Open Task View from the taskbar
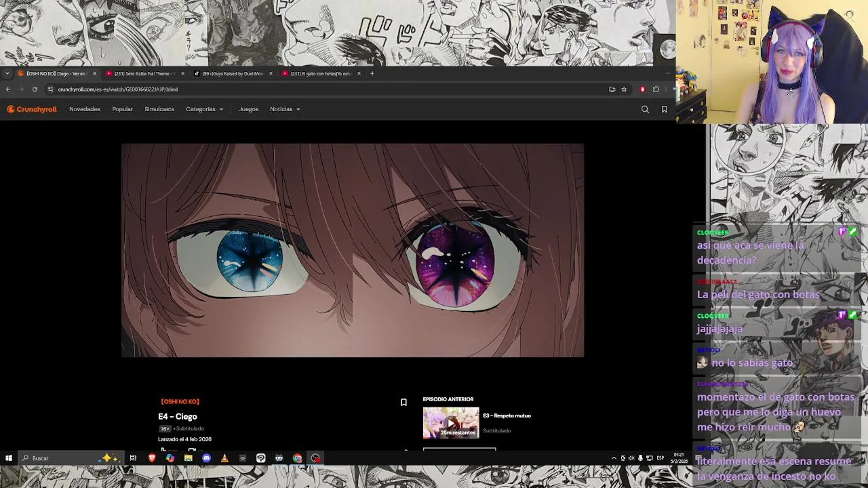 [133, 458]
